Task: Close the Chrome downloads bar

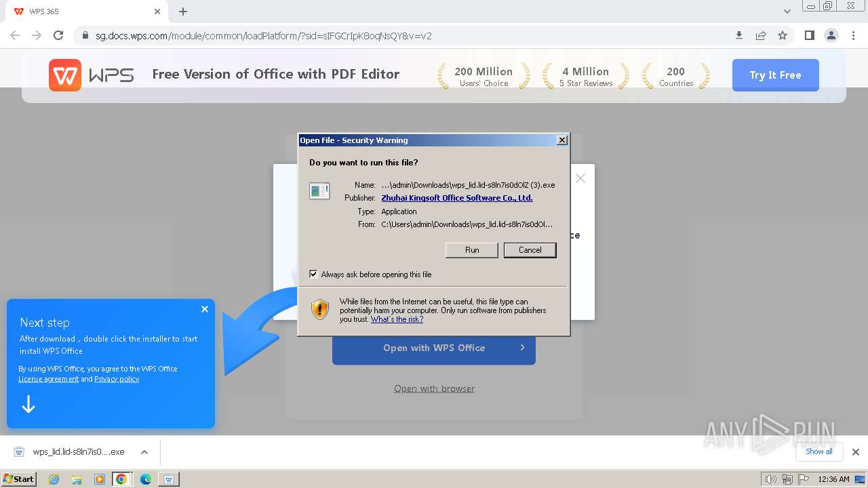Action: point(855,452)
